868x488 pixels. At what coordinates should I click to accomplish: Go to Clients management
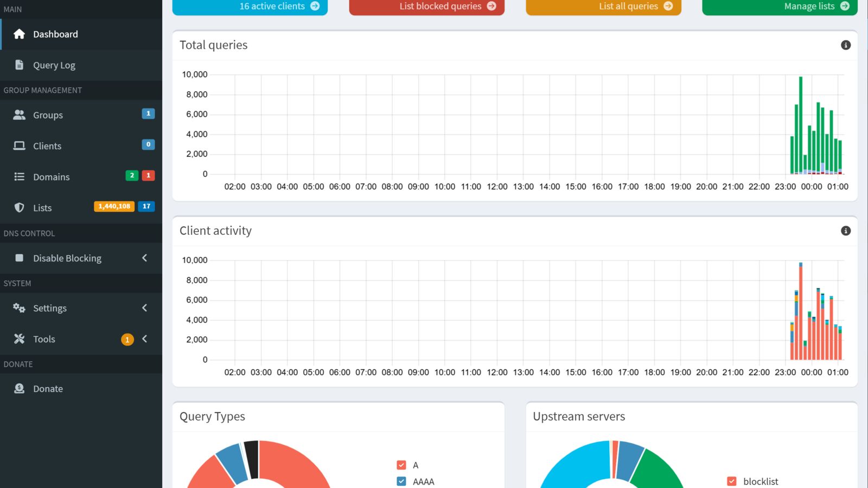[x=81, y=146]
